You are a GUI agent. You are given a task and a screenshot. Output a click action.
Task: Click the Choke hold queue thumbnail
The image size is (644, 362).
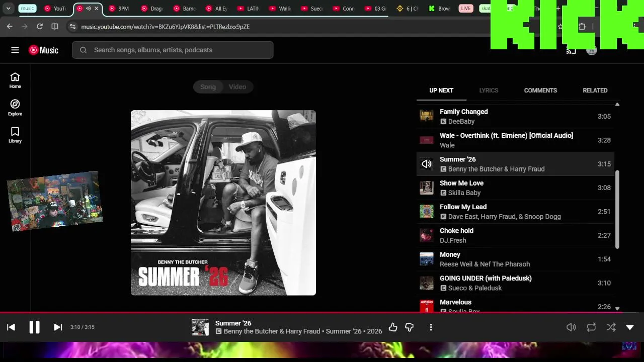pos(427,235)
